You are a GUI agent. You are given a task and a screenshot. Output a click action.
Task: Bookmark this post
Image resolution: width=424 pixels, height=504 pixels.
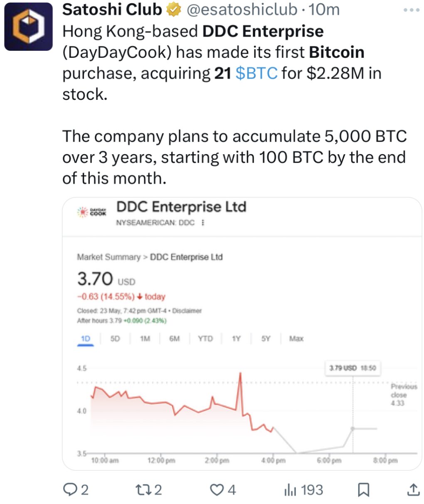[x=363, y=490]
